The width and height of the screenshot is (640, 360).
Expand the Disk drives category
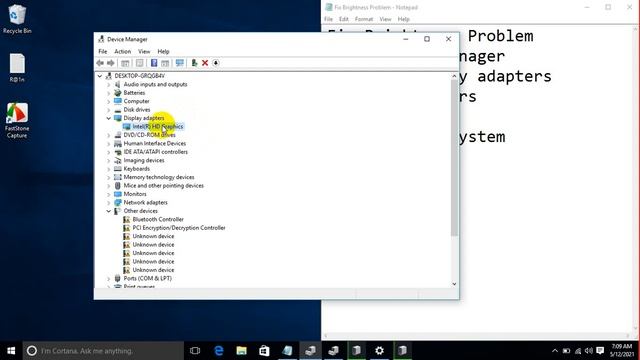(x=109, y=110)
